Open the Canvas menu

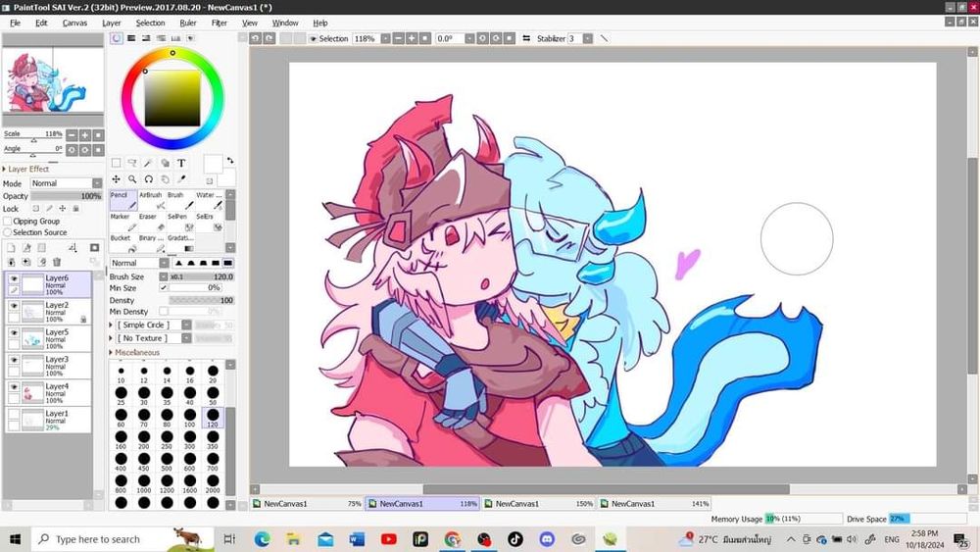75,23
